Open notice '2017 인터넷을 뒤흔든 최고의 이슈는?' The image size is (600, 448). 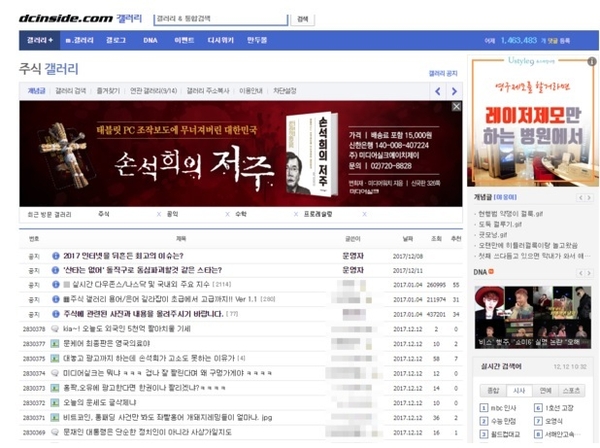(123, 256)
